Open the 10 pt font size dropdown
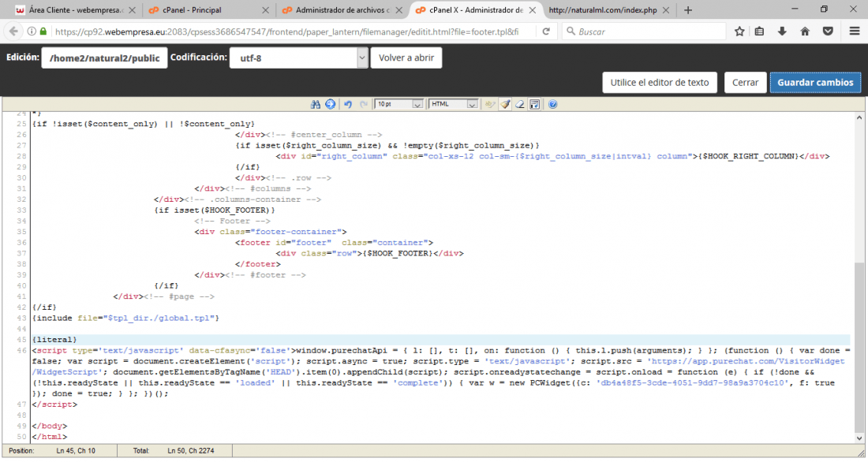The height and width of the screenshot is (462, 868). [x=399, y=104]
